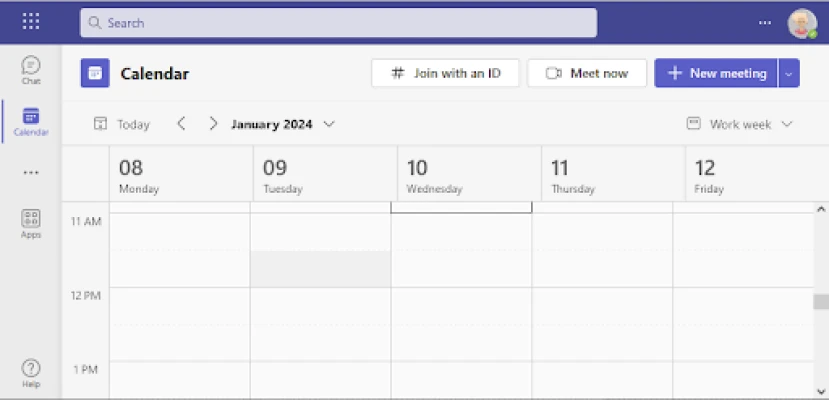
Task: Click the Join with an ID button
Action: (x=445, y=73)
